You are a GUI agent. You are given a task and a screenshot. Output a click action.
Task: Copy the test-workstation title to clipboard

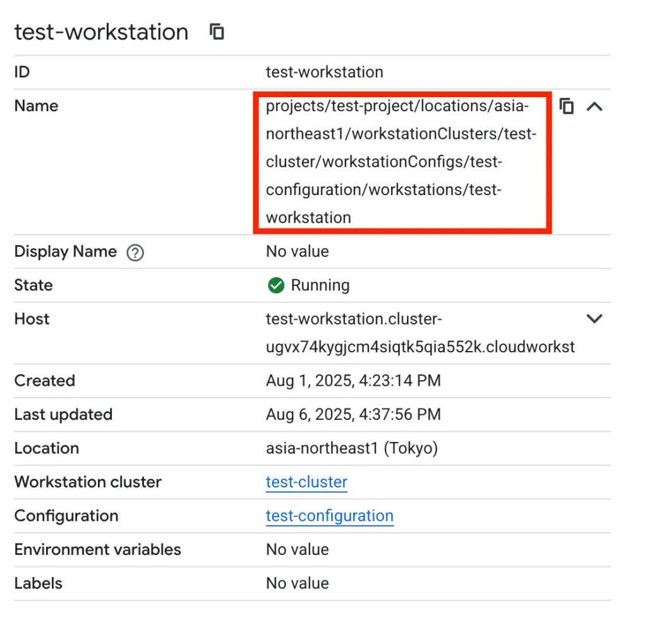[217, 32]
